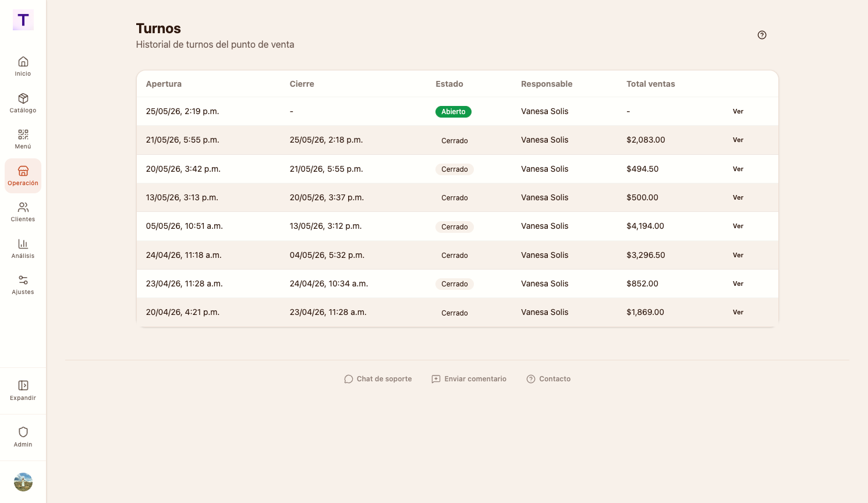Click closing time 20/05/26, 3:37 p.m.
Image resolution: width=868 pixels, height=503 pixels.
click(x=327, y=197)
